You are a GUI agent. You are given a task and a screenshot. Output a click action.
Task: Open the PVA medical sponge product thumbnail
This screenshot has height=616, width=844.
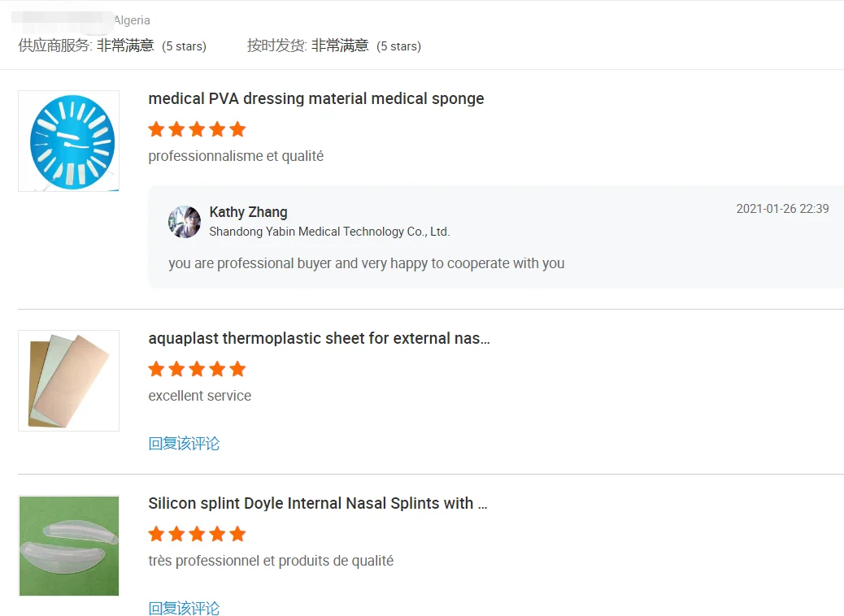point(69,141)
